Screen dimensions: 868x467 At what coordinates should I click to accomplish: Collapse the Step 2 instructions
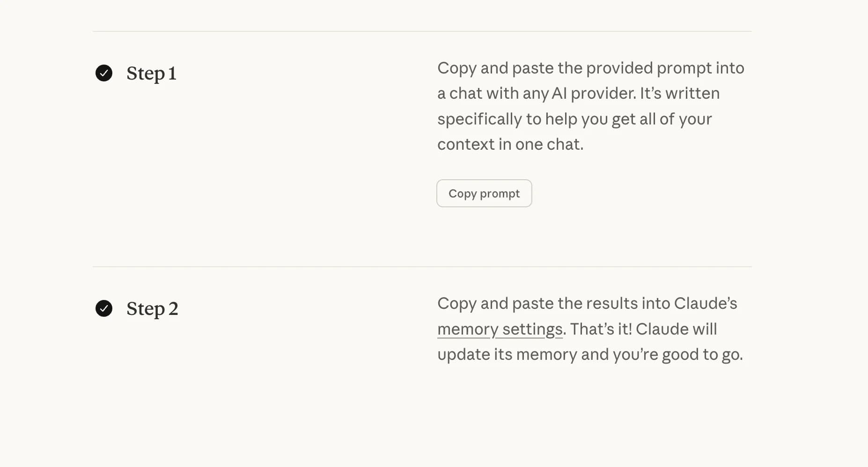pos(152,308)
